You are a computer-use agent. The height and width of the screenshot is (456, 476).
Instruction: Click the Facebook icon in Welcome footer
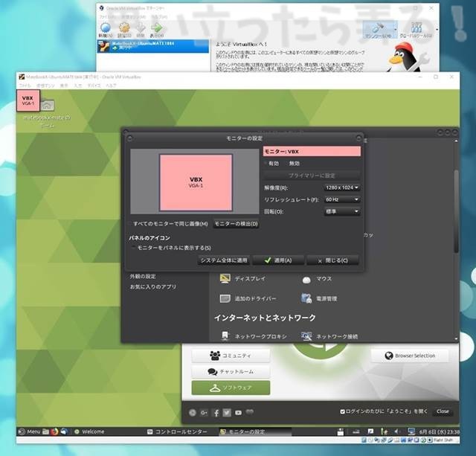click(x=216, y=412)
